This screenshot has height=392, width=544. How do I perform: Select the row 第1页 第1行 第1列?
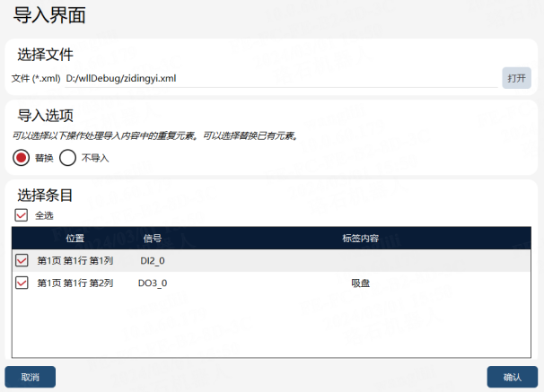pos(271,260)
